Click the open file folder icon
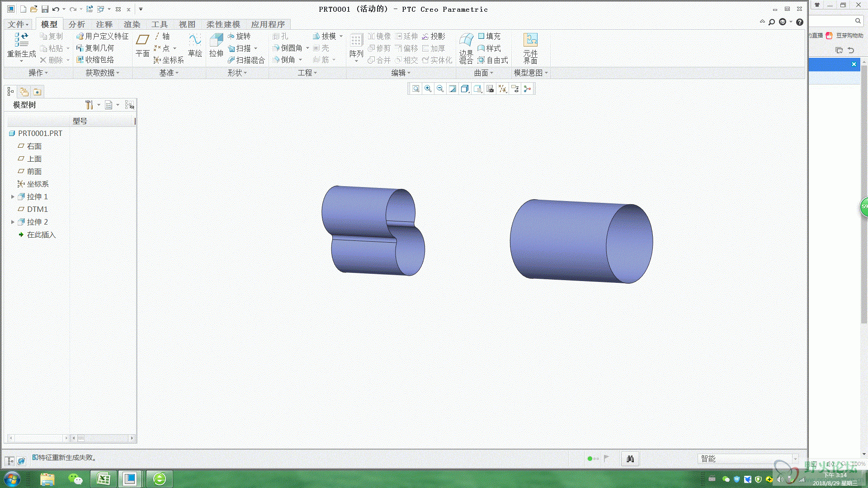This screenshot has width=868, height=488. coord(33,9)
